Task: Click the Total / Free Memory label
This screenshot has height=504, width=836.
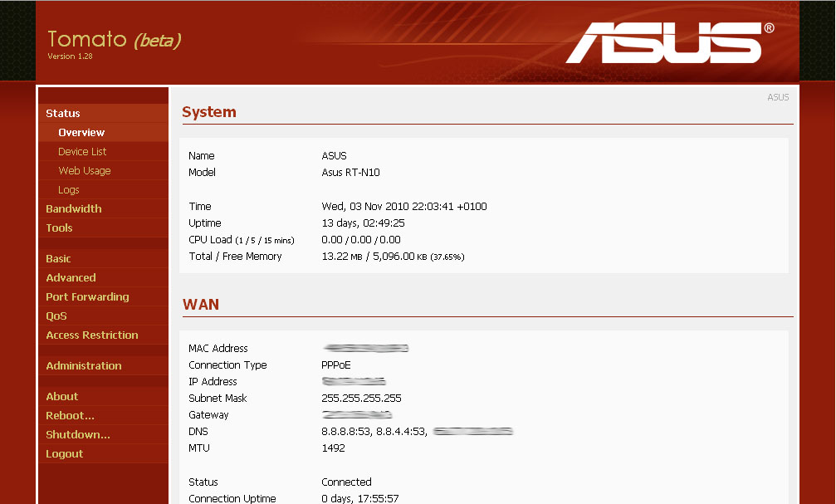Action: [x=235, y=257]
